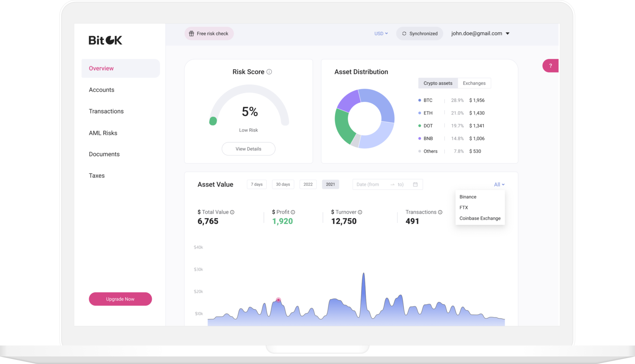Click the Profit info icon
Viewport: 635px width, 364px height.
[x=293, y=212]
